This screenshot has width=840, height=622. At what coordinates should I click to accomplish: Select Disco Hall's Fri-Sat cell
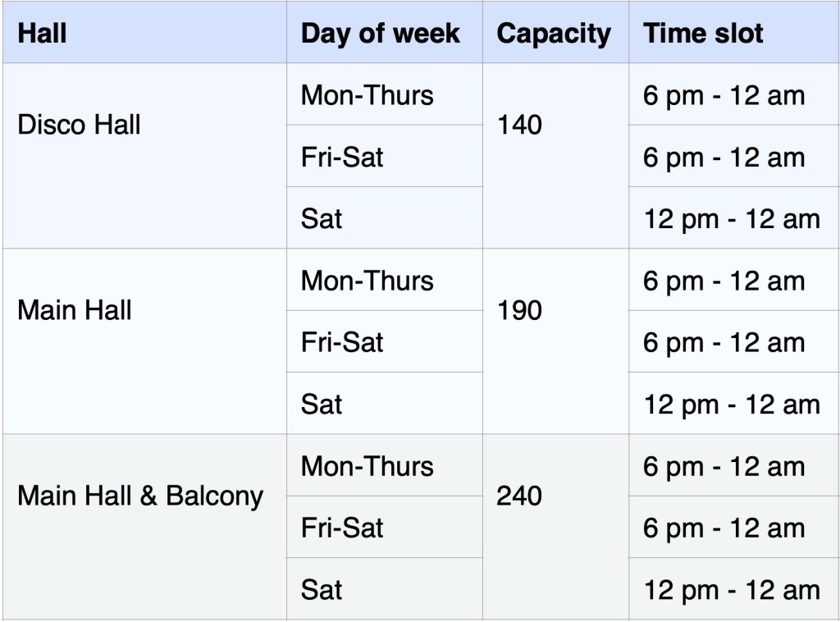pyautogui.click(x=342, y=157)
